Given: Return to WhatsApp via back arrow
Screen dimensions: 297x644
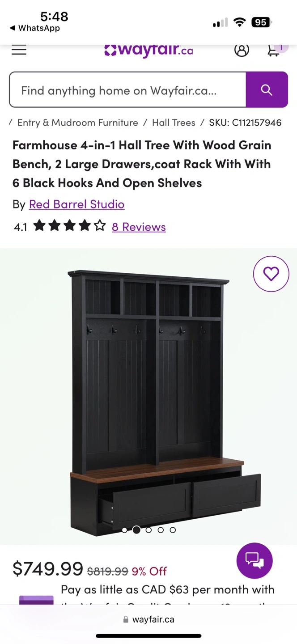Looking at the screenshot, I should 34,28.
